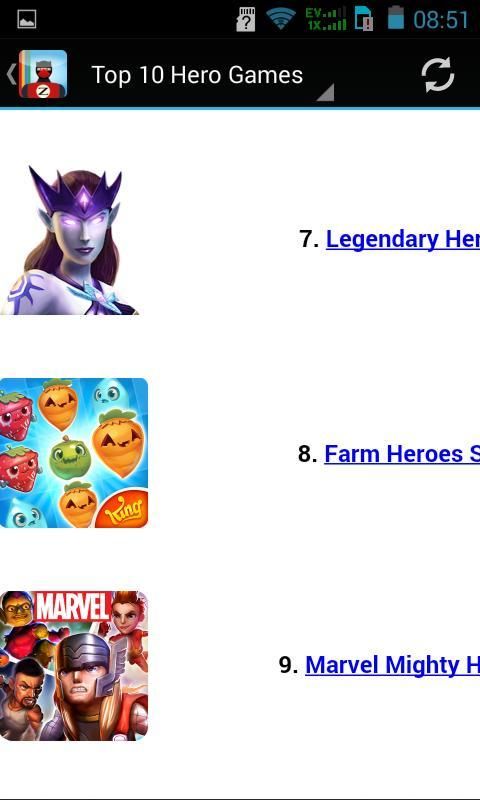Tap the Farm Heroes vegetables thumbnail
Image resolution: width=480 pixels, height=800 pixels.
point(74,453)
